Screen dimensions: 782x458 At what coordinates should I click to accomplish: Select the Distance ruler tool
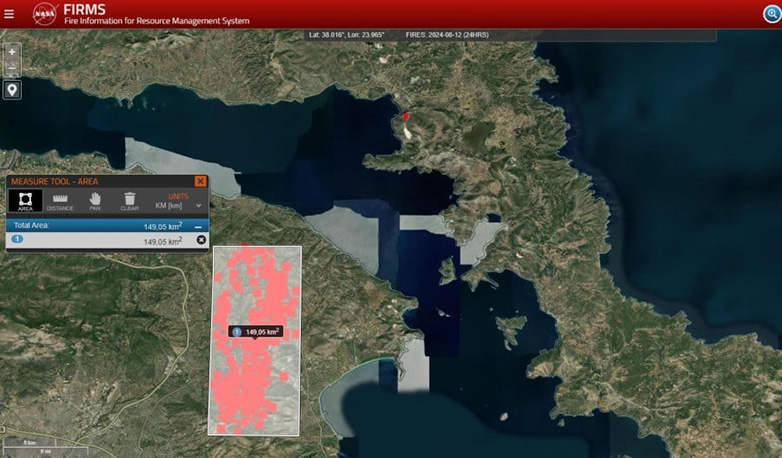pos(60,201)
